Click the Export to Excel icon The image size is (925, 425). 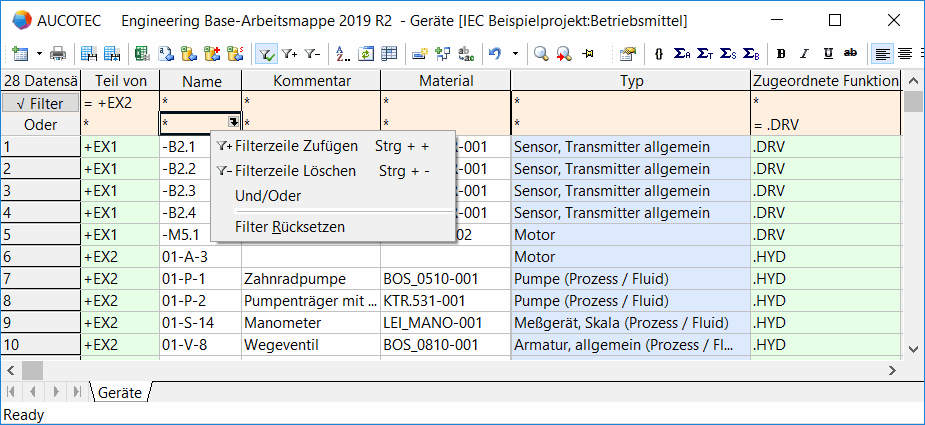click(x=142, y=54)
